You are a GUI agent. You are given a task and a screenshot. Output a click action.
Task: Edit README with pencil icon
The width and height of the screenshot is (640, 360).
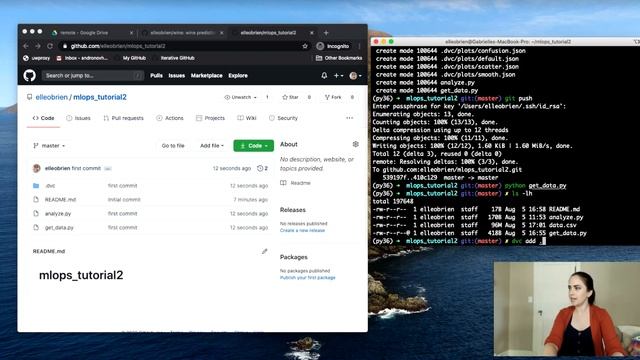pyautogui.click(x=264, y=251)
